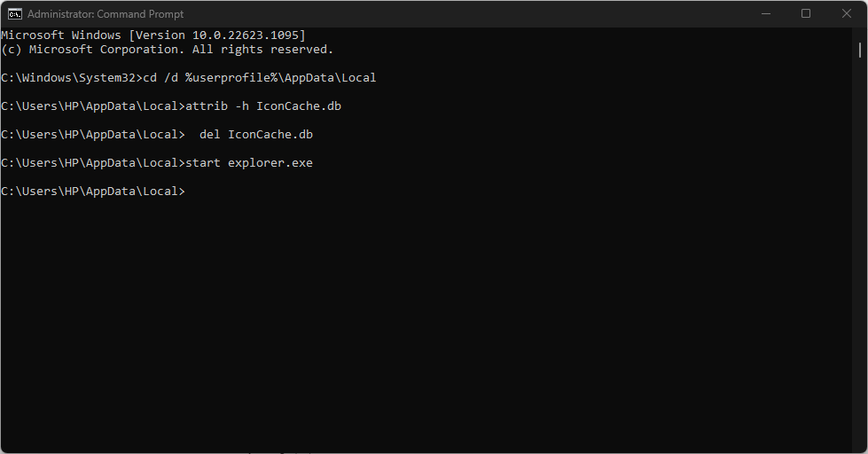Click the %userprofile% variable in the cd command
This screenshot has height=454, width=868.
[x=231, y=77]
